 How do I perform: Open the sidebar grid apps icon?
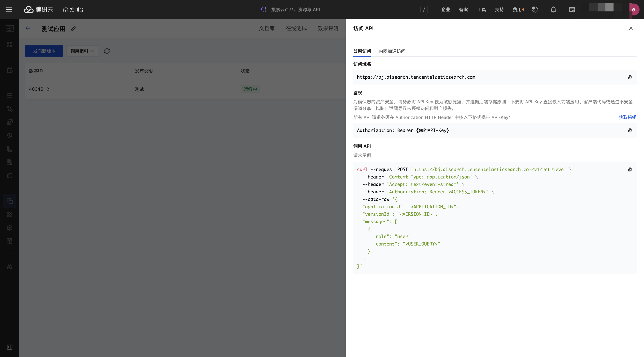[x=10, y=45]
